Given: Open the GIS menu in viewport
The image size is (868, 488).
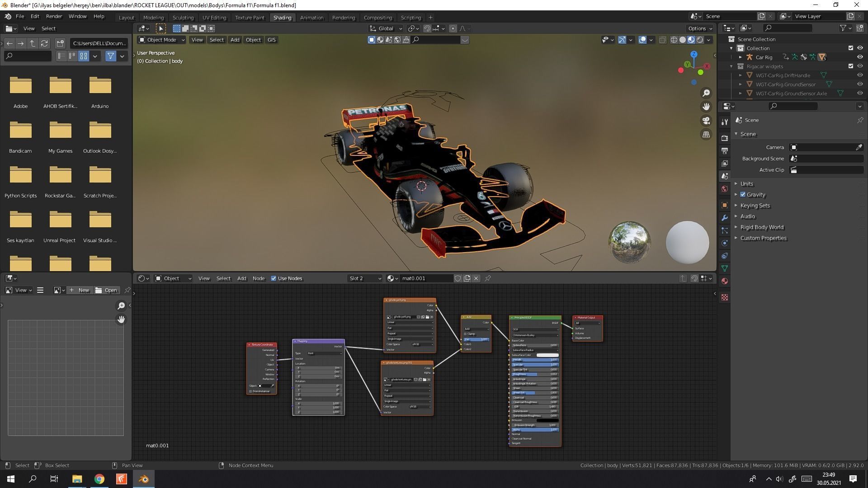Looking at the screenshot, I should [271, 40].
